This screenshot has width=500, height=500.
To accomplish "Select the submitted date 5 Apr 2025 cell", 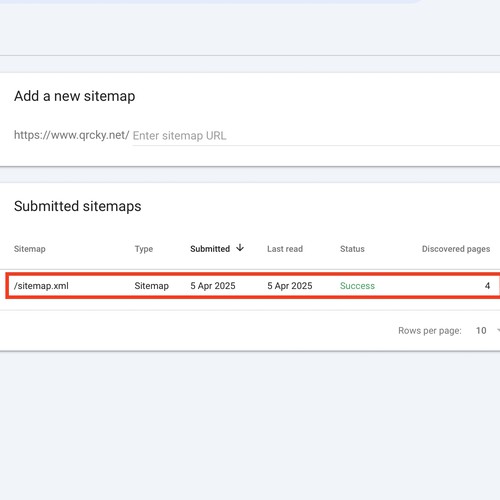I will tap(213, 286).
